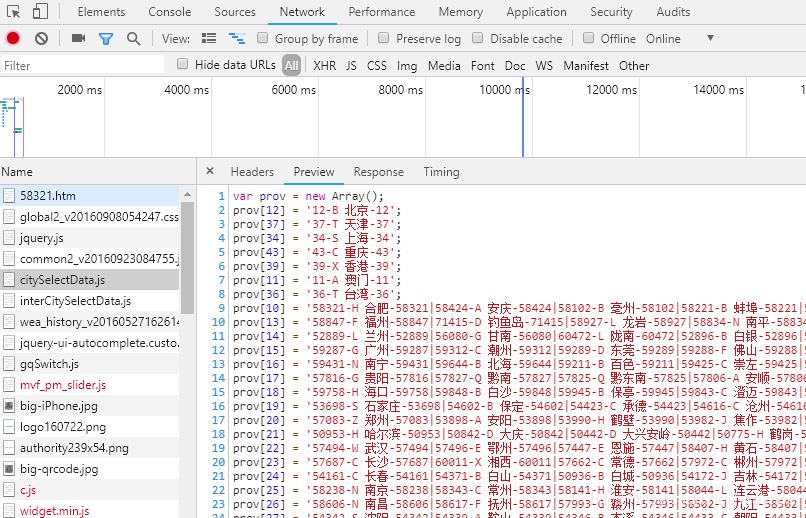Filter requests by Font
This screenshot has width=806, height=518.
(x=483, y=66)
